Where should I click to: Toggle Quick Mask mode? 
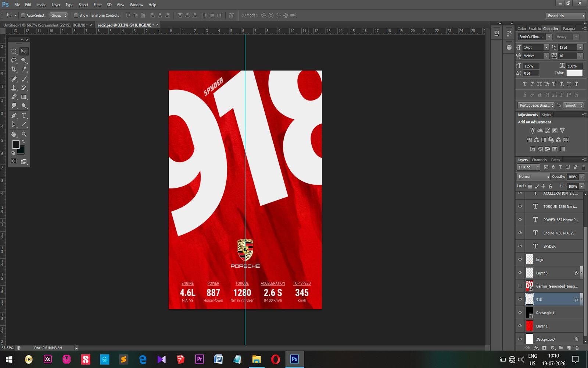coord(14,161)
